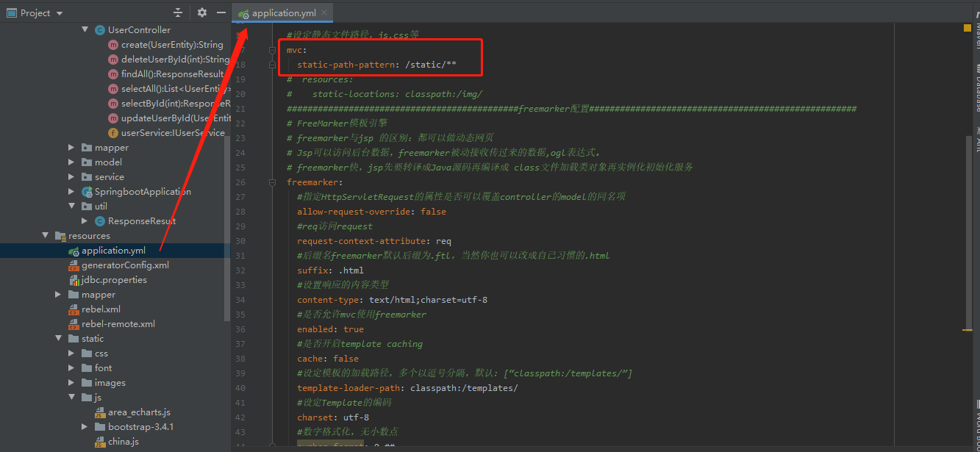Click the Collapse All icon in Project toolbar
980x452 pixels.
point(177,12)
